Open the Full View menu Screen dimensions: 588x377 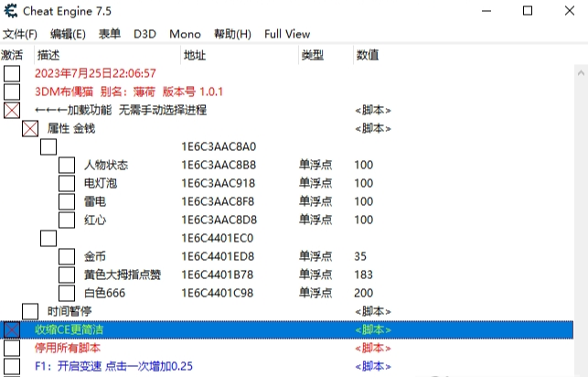pos(287,34)
